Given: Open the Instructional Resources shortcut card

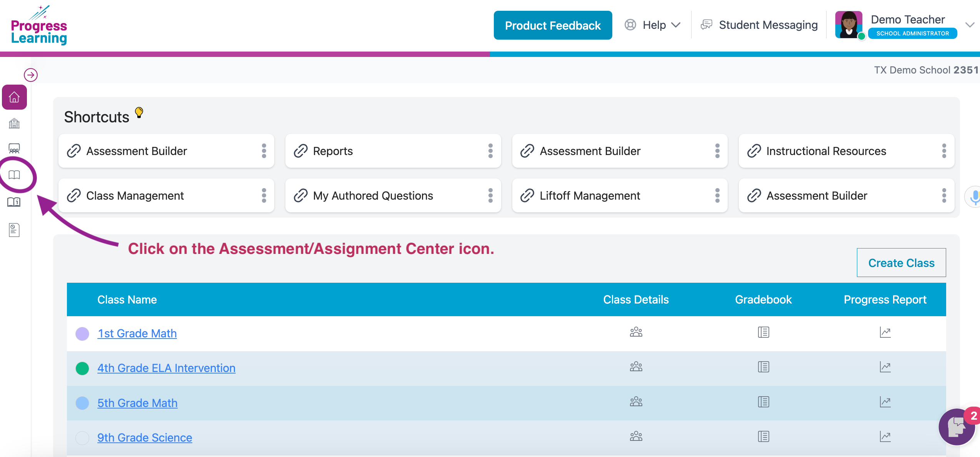Looking at the screenshot, I should (846, 151).
